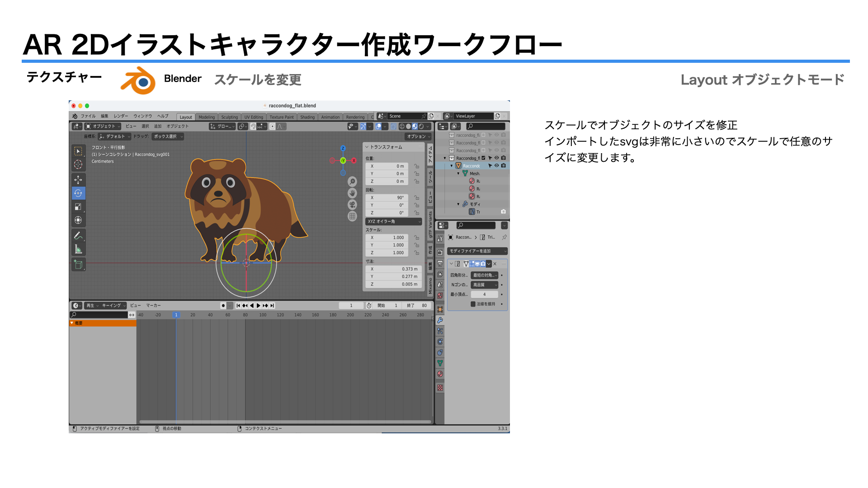Hide the selected Raccondog object with its eye icon
Viewport: 868px width, 488px height.
(x=496, y=166)
